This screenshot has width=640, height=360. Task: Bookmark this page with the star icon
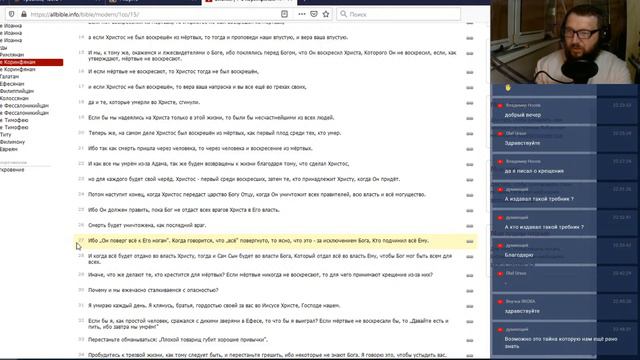click(x=326, y=14)
